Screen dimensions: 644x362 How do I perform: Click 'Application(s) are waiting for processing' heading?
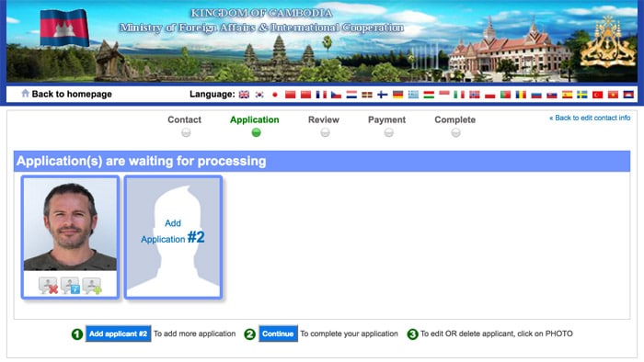click(142, 161)
